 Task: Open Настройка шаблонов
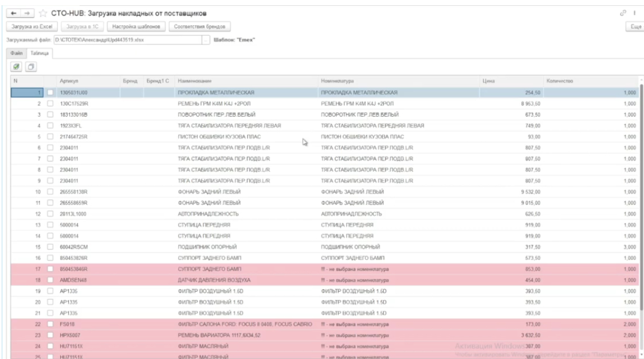point(136,26)
